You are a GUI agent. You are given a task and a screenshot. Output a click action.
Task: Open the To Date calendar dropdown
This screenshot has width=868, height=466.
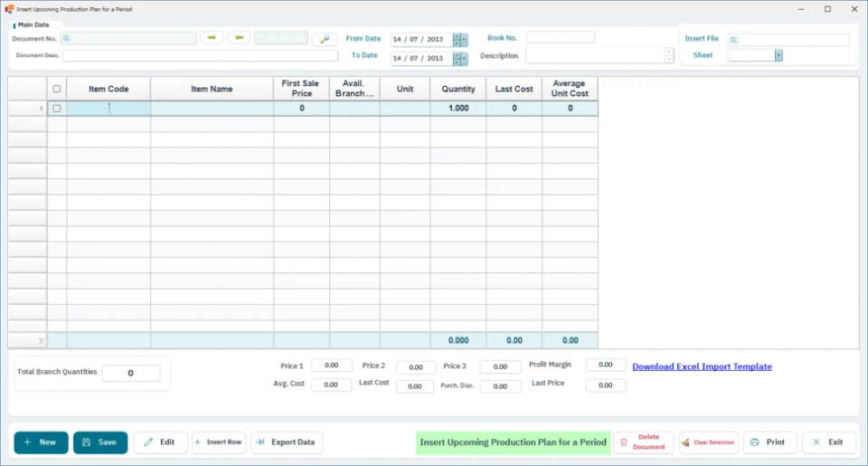click(464, 58)
